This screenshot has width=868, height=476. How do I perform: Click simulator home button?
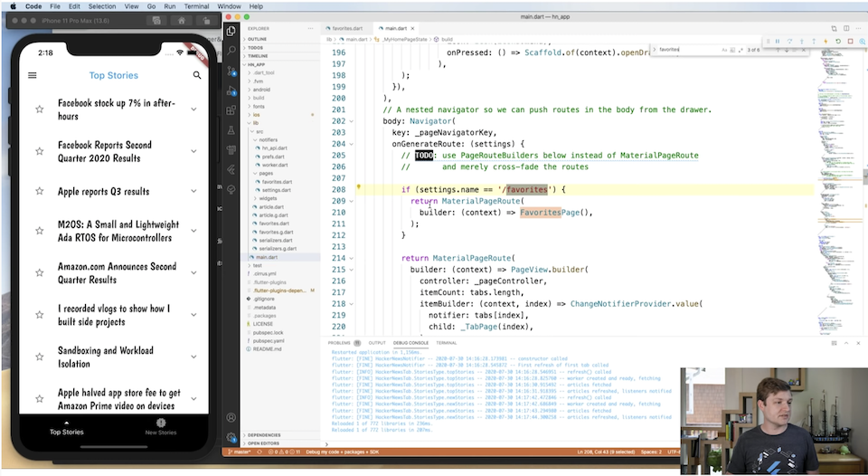[182, 21]
